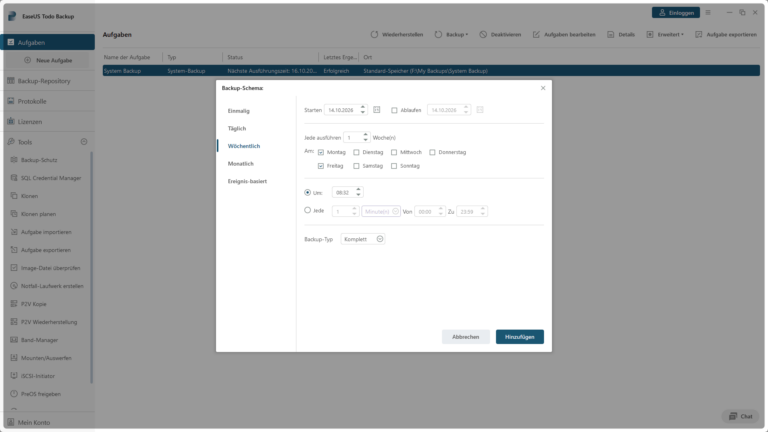This screenshot has height=432, width=768.
Task: Adjust the Woche(n) interval stepper
Action: (365, 138)
